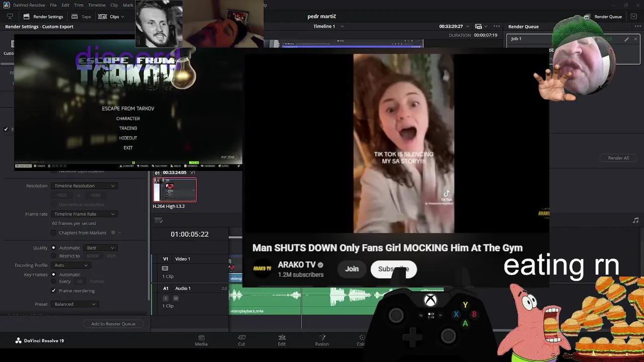This screenshot has height=362, width=644.
Task: Select CHARACTER in the Tarkov menu
Action: 128,119
